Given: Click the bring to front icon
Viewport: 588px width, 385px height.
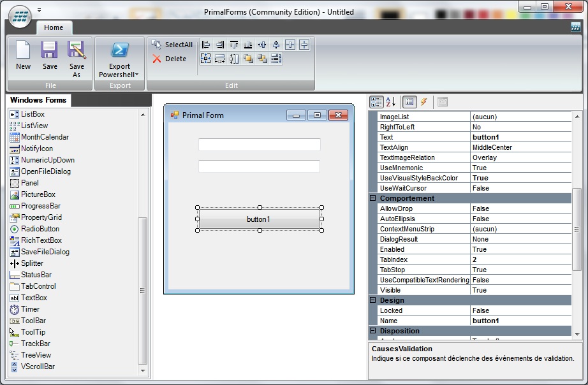Looking at the screenshot, I should coord(248,59).
